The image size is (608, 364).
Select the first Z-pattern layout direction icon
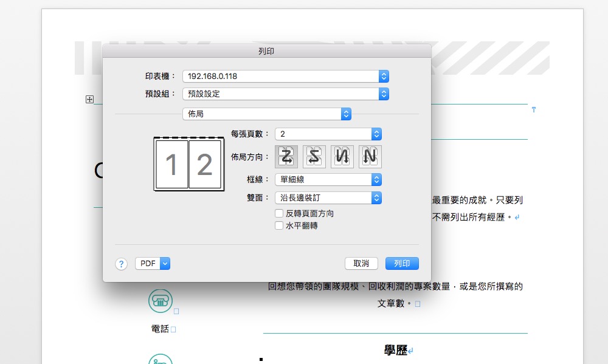(x=286, y=157)
